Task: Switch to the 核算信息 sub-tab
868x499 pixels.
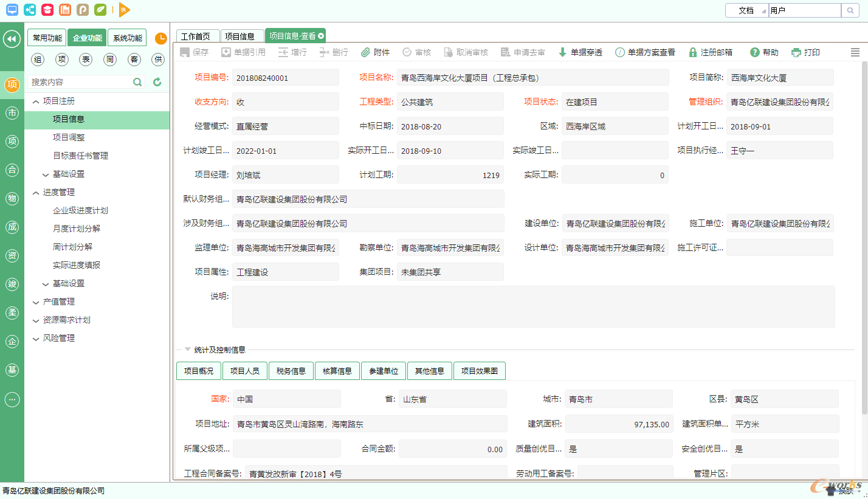Action: [337, 371]
